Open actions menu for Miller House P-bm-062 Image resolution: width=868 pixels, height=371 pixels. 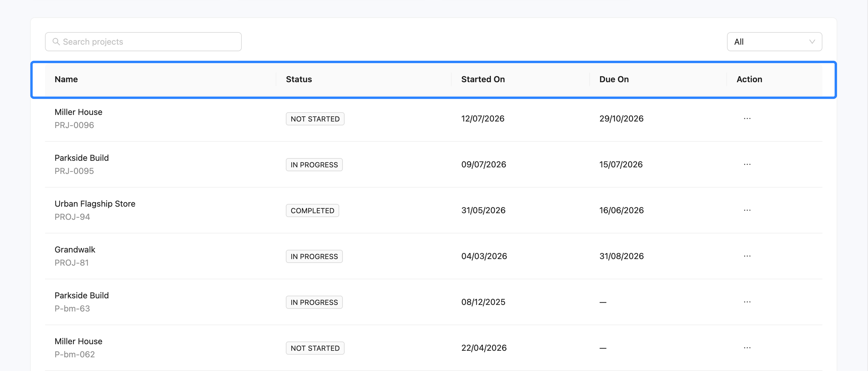pyautogui.click(x=747, y=347)
